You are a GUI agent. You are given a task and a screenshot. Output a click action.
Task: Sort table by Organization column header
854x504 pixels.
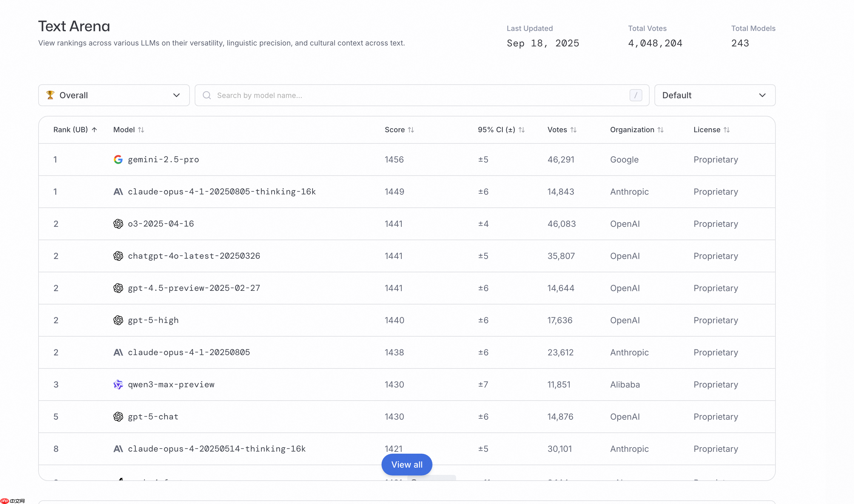pyautogui.click(x=636, y=130)
